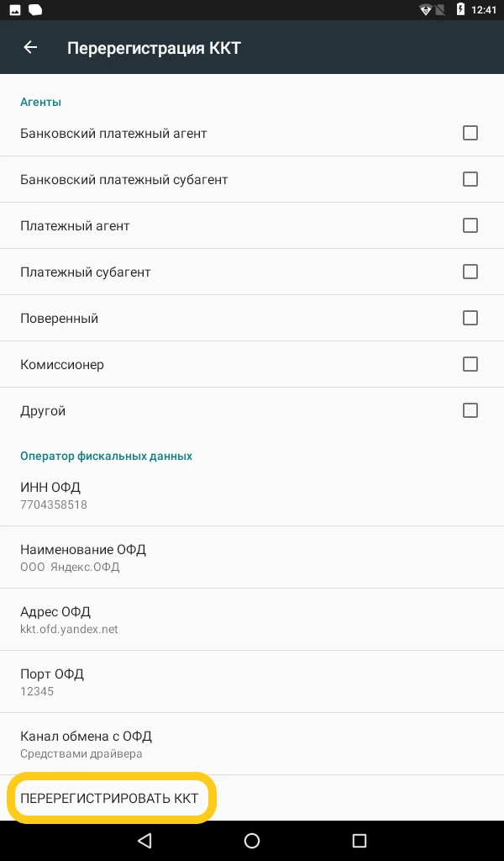Edit the ИНН ОФД field
504x861 pixels.
coord(252,495)
